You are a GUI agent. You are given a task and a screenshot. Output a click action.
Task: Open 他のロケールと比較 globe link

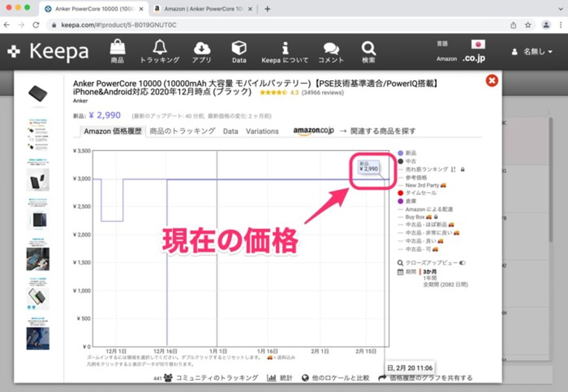336,378
